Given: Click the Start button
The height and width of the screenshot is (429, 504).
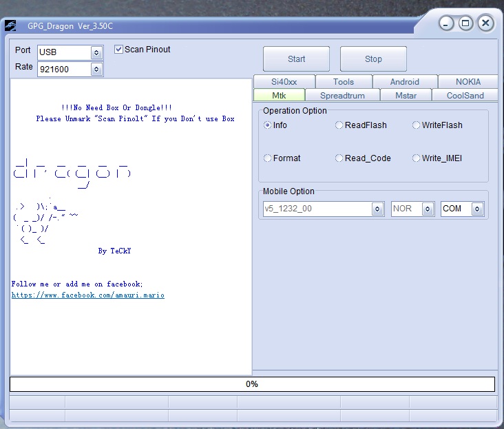Looking at the screenshot, I should (x=296, y=59).
